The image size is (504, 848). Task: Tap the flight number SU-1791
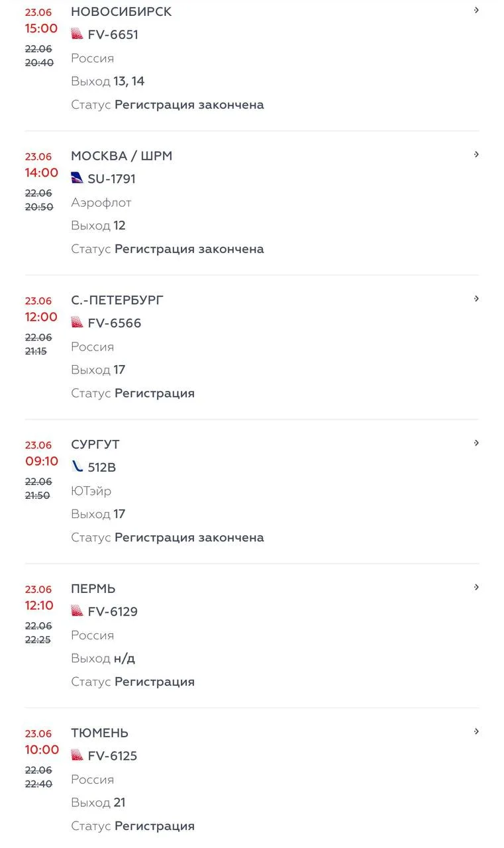click(x=111, y=179)
